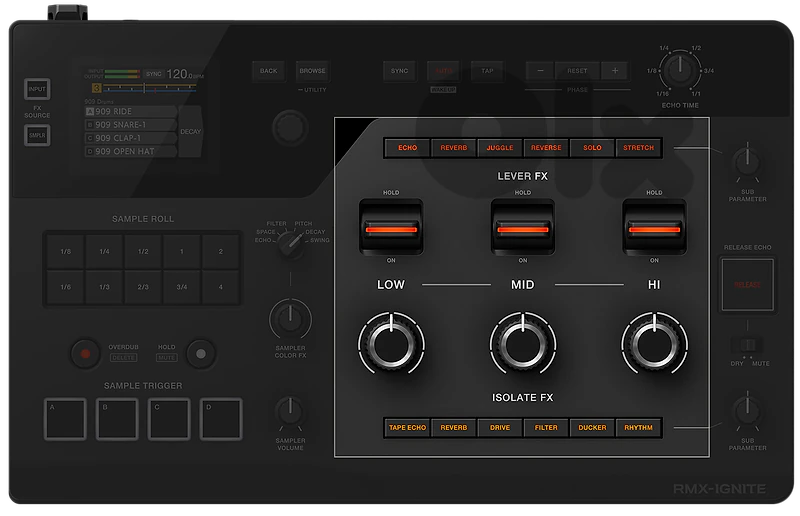This screenshot has height=516, width=800.
Task: Click the RELEASE echo button
Action: click(747, 285)
